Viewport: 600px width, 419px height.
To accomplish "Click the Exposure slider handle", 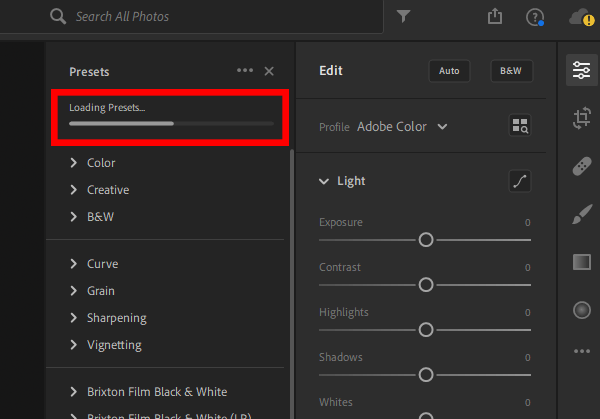I will 426,240.
